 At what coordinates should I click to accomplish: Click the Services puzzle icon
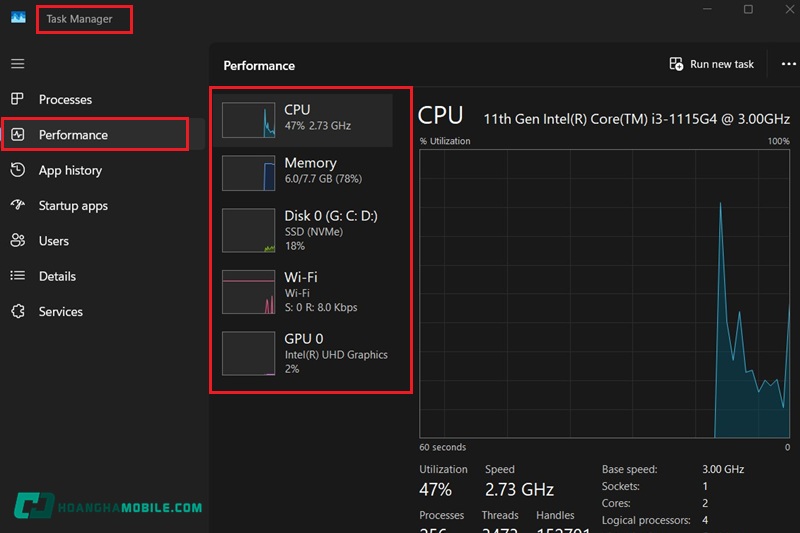(x=17, y=311)
